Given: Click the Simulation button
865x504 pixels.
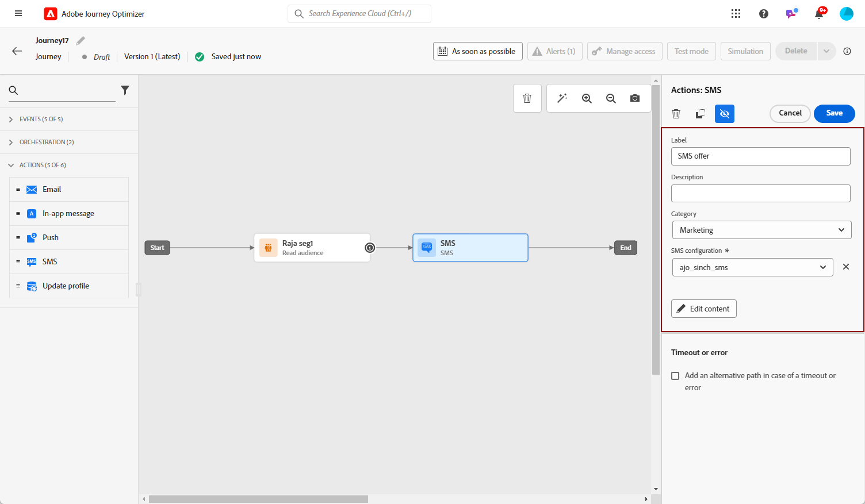Looking at the screenshot, I should (745, 51).
